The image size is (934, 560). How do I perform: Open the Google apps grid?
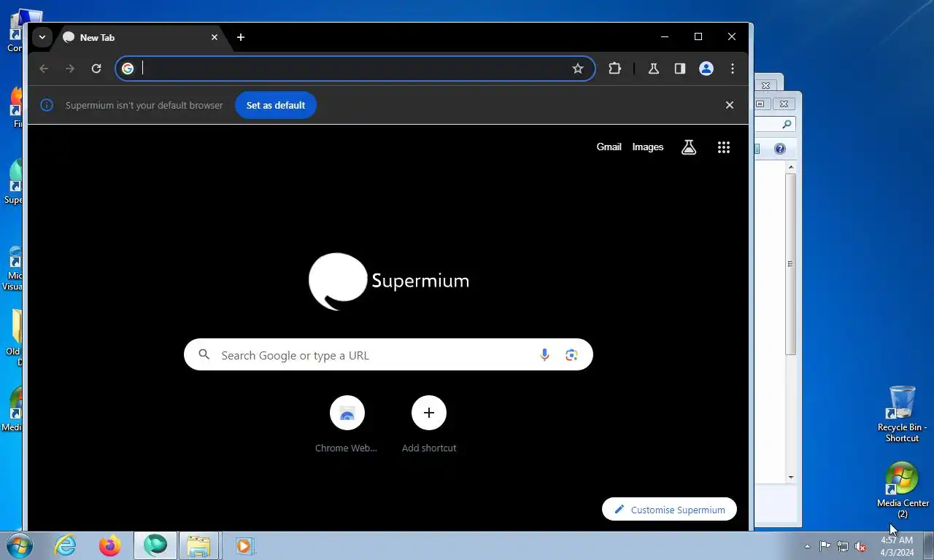click(724, 147)
